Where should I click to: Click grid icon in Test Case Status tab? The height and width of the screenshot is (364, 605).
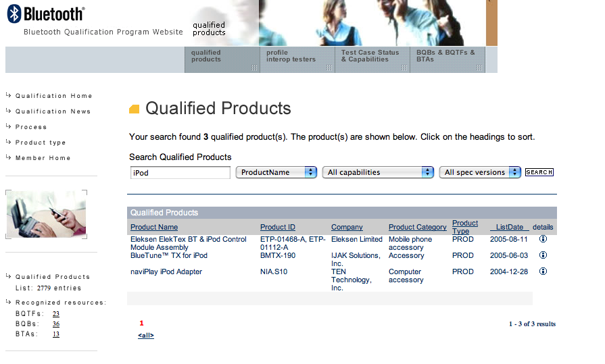click(x=404, y=68)
